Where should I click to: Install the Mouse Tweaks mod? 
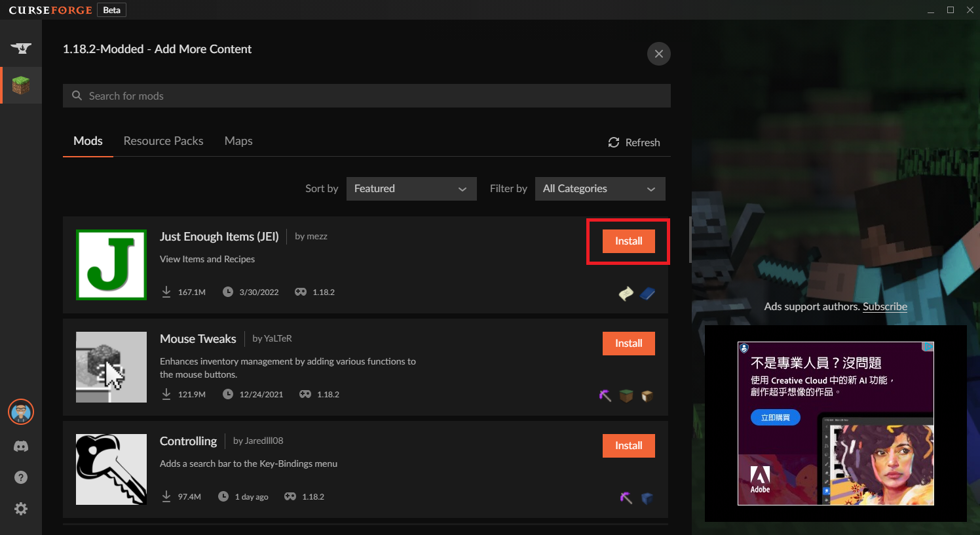click(x=628, y=344)
